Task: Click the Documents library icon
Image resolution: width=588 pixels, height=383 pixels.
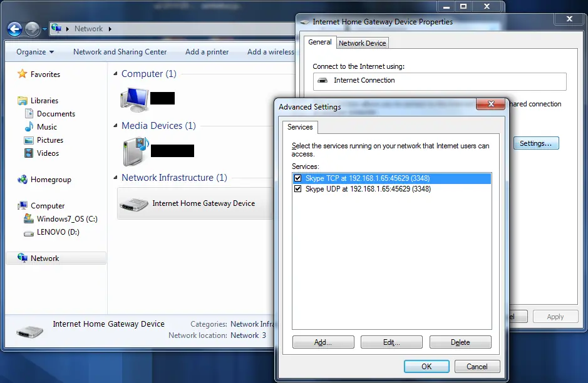Action: (29, 113)
